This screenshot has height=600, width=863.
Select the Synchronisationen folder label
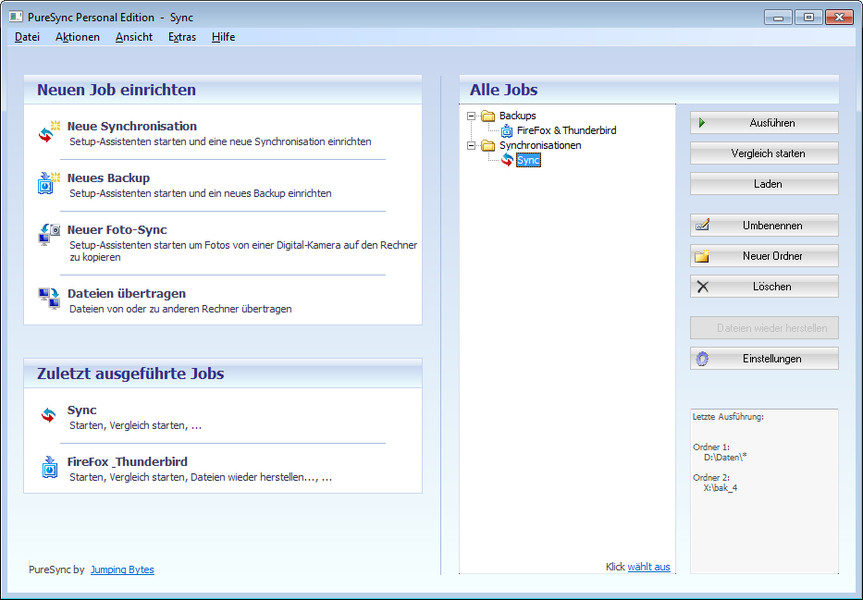click(x=540, y=145)
